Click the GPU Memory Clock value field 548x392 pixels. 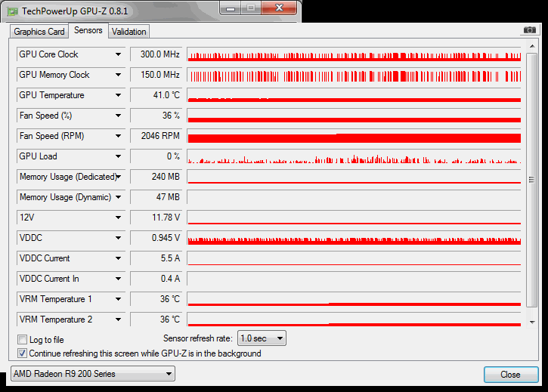(x=156, y=75)
